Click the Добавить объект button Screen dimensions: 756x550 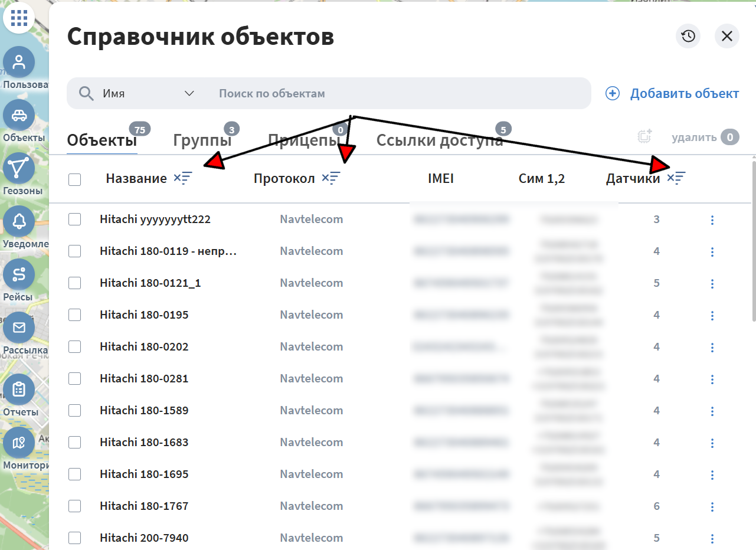click(673, 93)
